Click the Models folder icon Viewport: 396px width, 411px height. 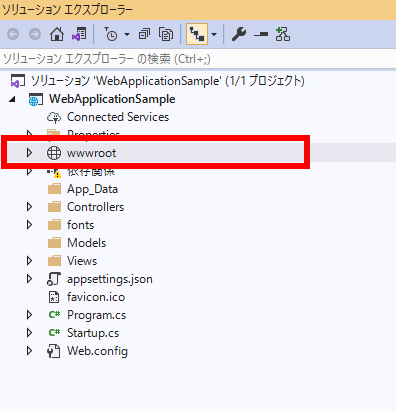[x=54, y=243]
